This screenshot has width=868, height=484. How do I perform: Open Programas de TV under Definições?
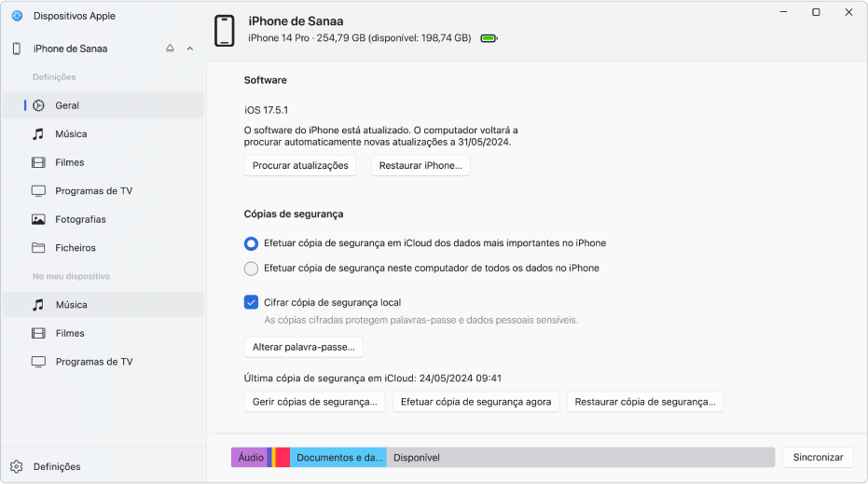[x=103, y=191]
